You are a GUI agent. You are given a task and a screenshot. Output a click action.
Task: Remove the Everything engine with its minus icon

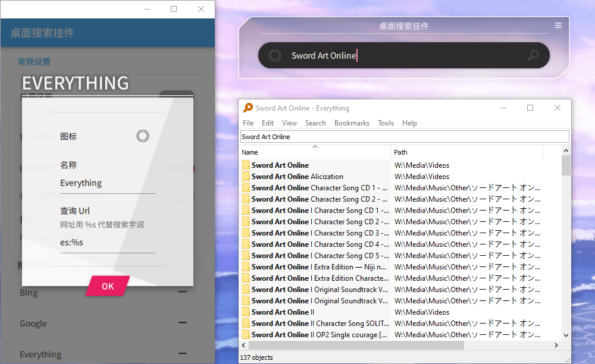pos(183,353)
